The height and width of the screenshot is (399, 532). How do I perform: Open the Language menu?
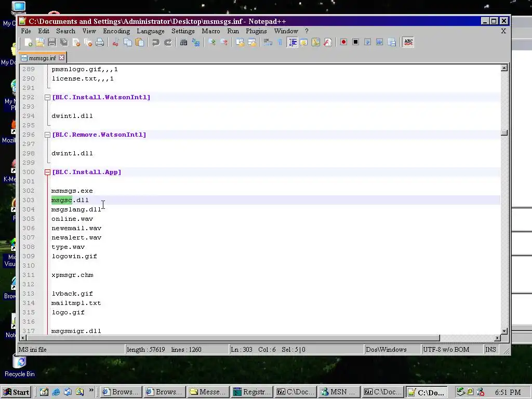pyautogui.click(x=150, y=31)
